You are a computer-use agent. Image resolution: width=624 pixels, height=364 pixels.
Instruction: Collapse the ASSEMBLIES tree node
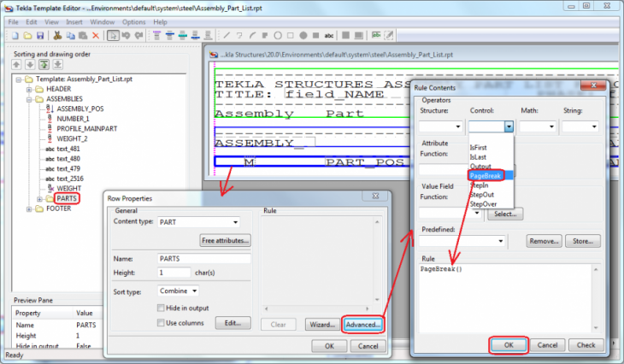[x=29, y=99]
